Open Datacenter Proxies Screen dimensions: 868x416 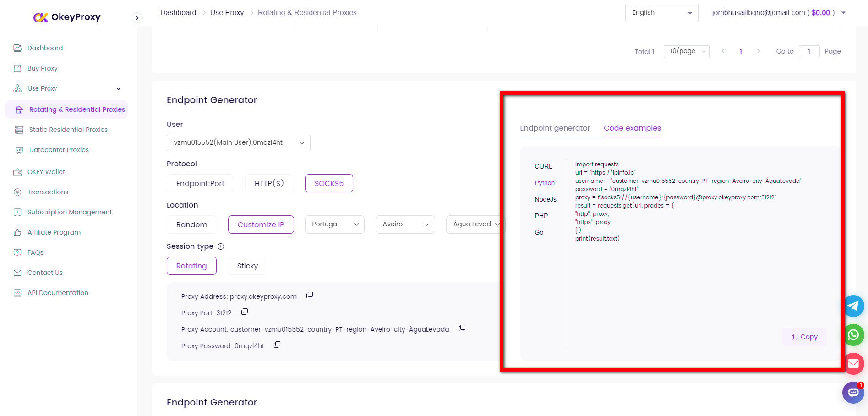point(59,150)
